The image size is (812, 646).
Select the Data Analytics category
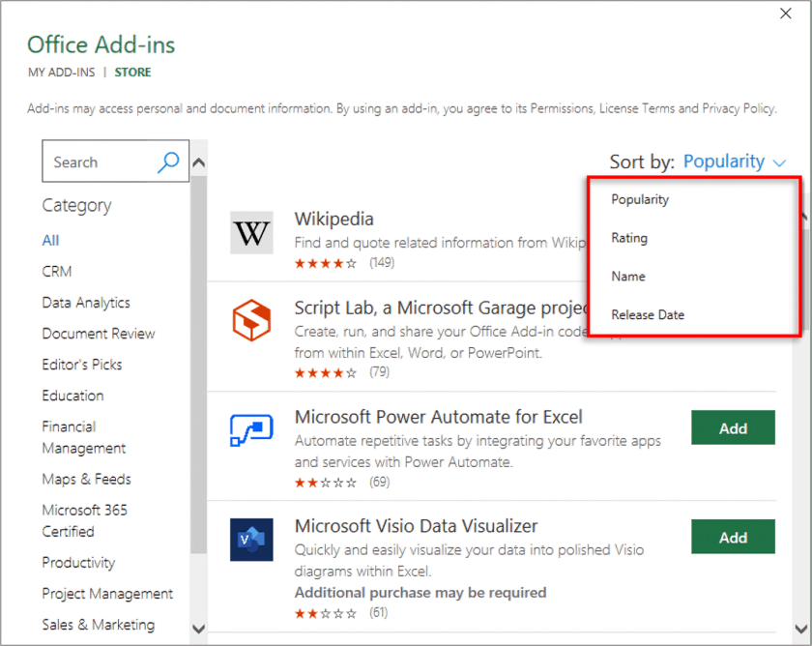tap(86, 303)
